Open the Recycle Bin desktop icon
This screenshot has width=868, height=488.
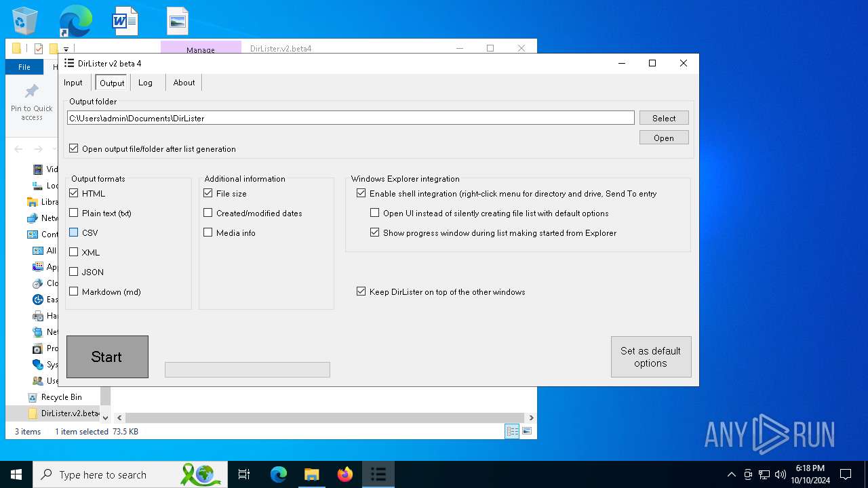(25, 20)
